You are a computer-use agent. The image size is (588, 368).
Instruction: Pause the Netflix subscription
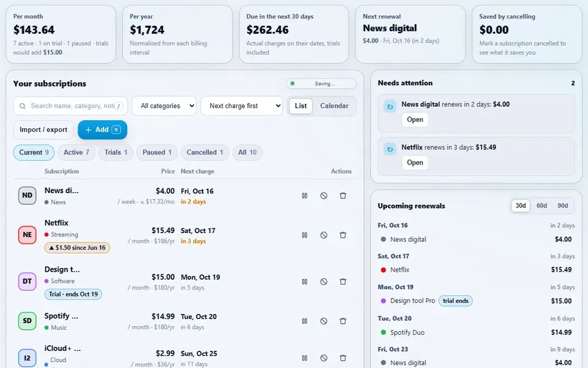[304, 235]
